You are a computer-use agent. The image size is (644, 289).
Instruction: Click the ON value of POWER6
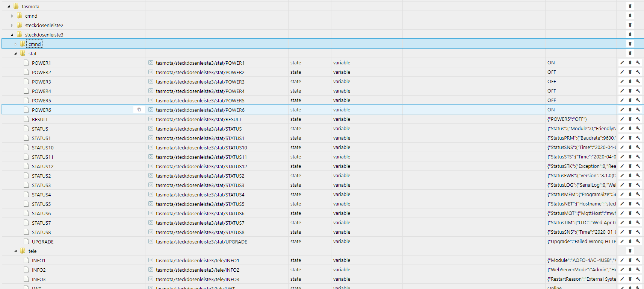click(x=551, y=110)
